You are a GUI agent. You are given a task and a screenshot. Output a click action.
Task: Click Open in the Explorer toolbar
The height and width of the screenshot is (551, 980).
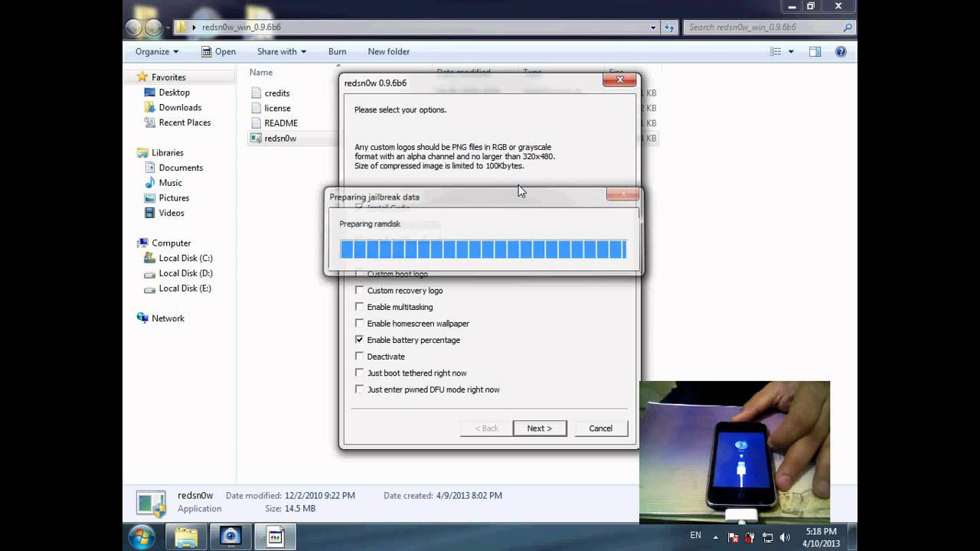218,52
